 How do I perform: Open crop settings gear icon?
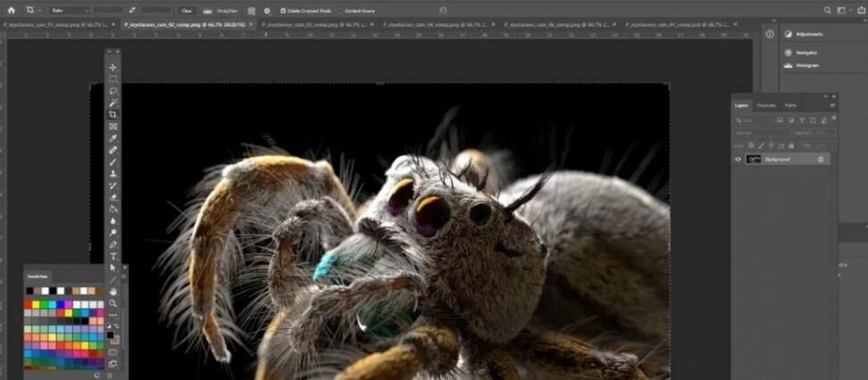click(x=266, y=11)
